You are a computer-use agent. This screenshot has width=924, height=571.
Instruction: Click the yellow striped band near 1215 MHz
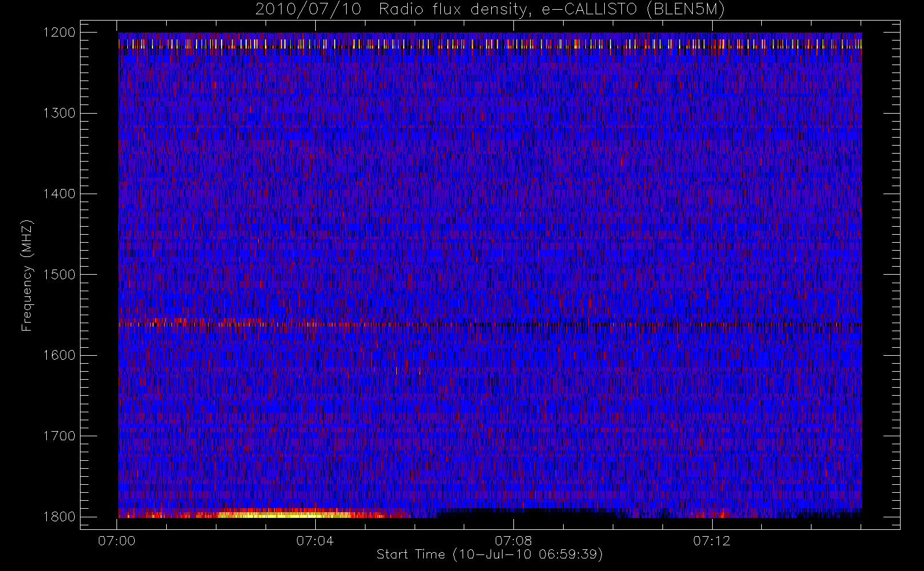490,43
